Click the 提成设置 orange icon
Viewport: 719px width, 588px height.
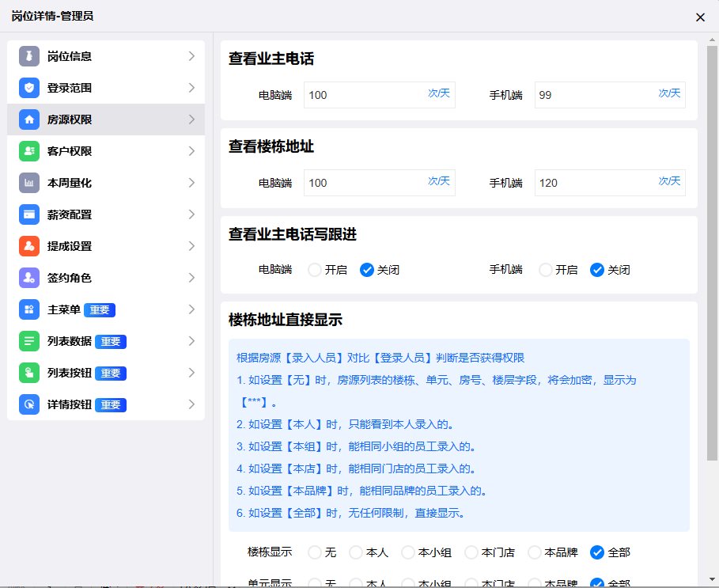click(29, 246)
